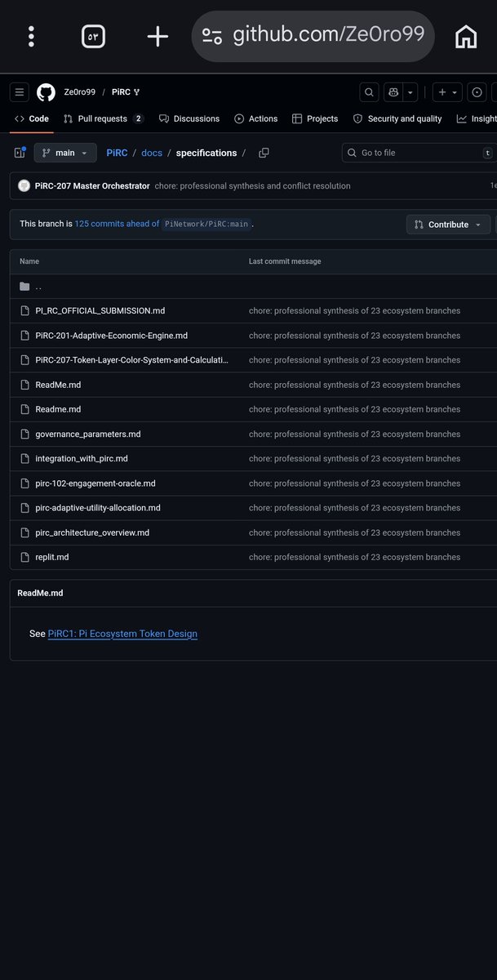Open commit message for integration_with_pirc.md row
The height and width of the screenshot is (980, 497).
[354, 459]
